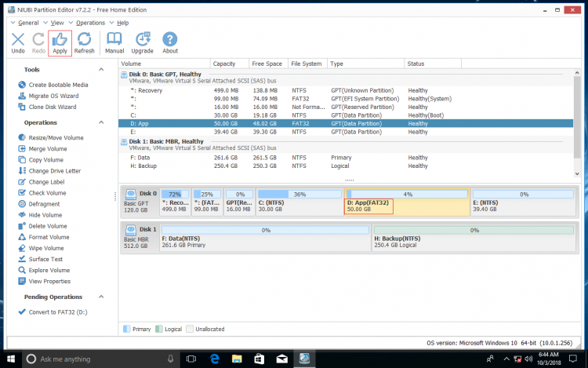
Task: Open the About help icon
Action: [170, 43]
